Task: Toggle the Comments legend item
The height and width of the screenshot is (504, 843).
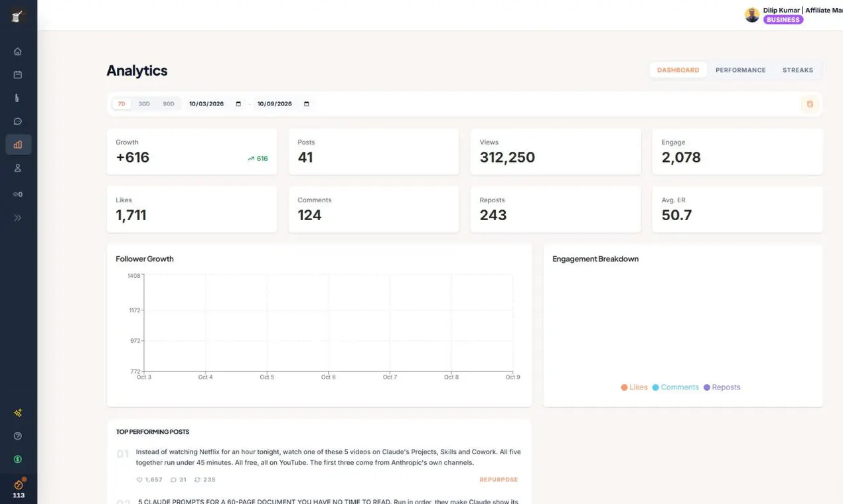Action: 676,387
